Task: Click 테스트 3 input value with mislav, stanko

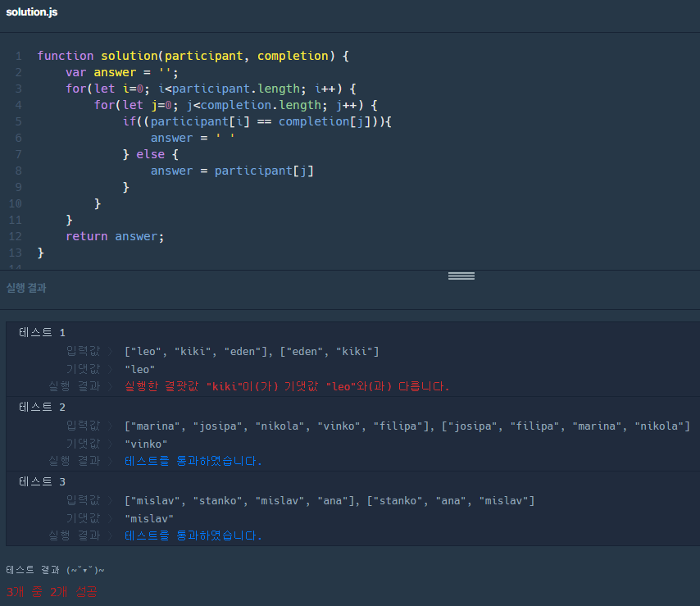Action: pyautogui.click(x=330, y=500)
